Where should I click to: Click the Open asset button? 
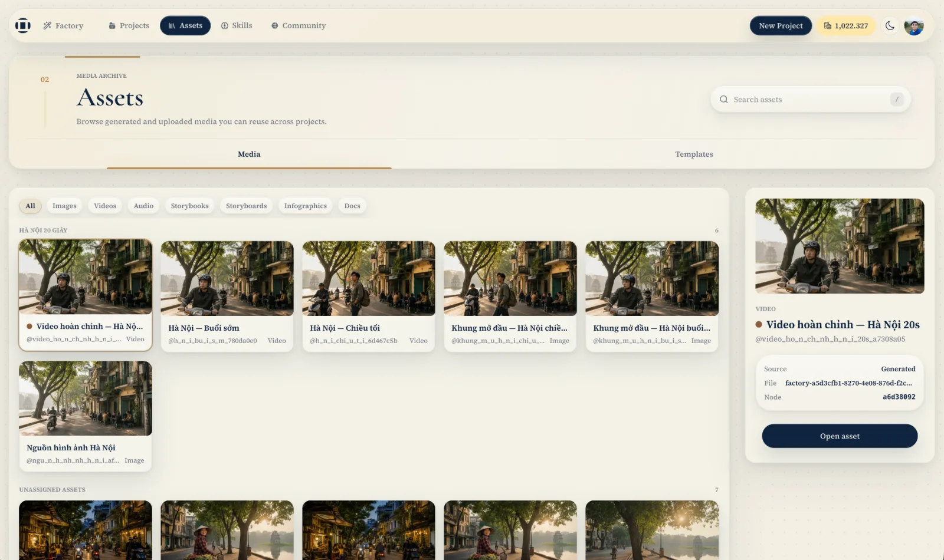840,436
